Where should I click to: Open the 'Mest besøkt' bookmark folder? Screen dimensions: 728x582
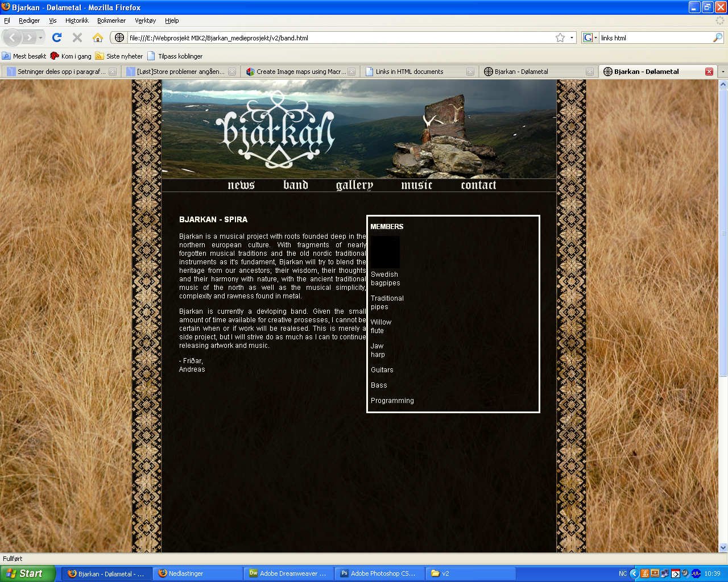[x=24, y=56]
